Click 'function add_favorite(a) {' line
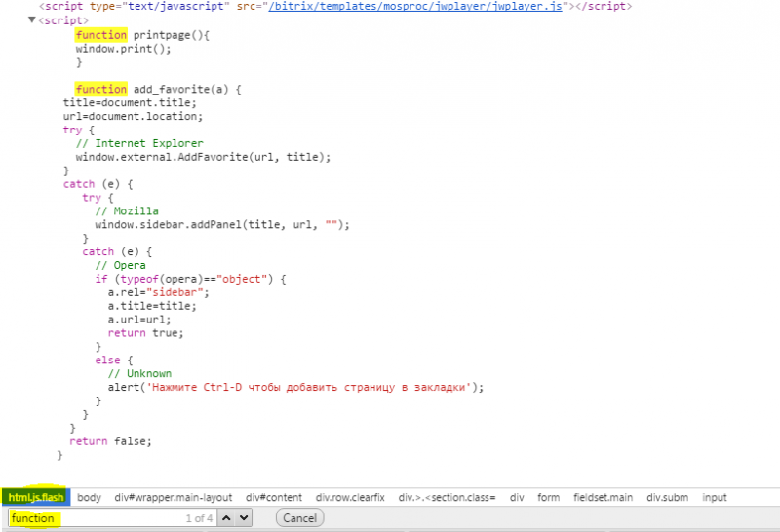The height and width of the screenshot is (532, 780). click(159, 89)
